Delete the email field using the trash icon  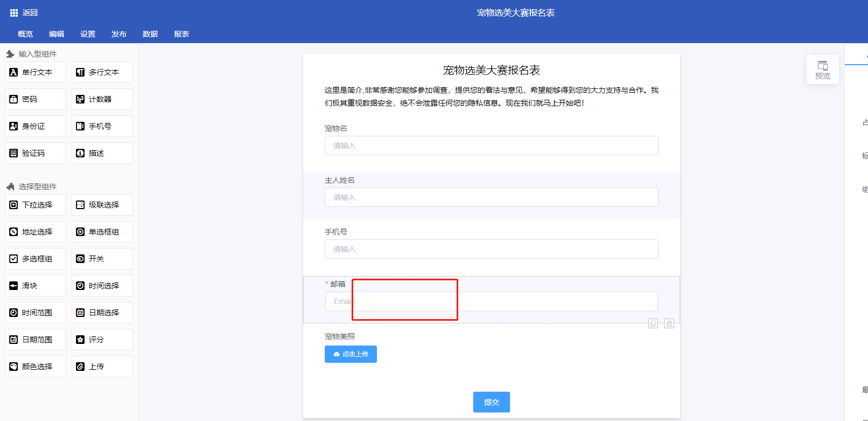pos(669,323)
